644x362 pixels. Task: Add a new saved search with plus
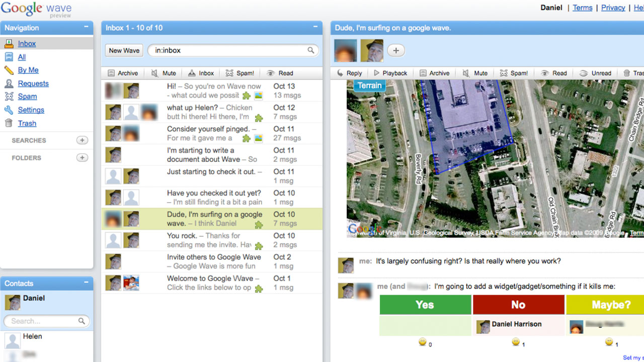[82, 140]
